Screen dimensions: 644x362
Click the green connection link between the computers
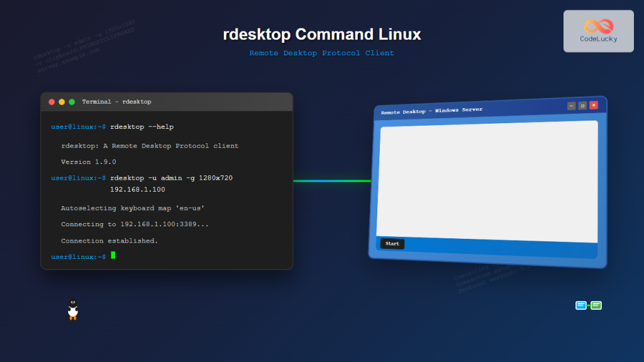click(x=333, y=180)
